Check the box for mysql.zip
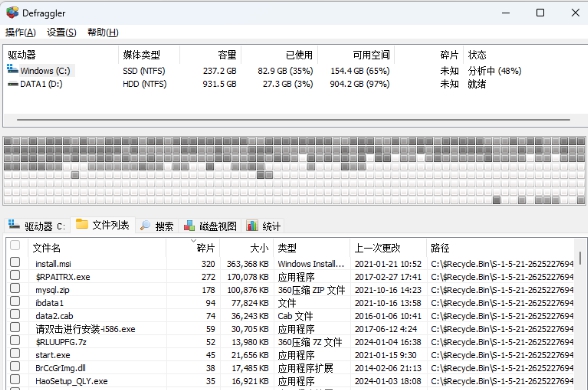 tap(15, 288)
